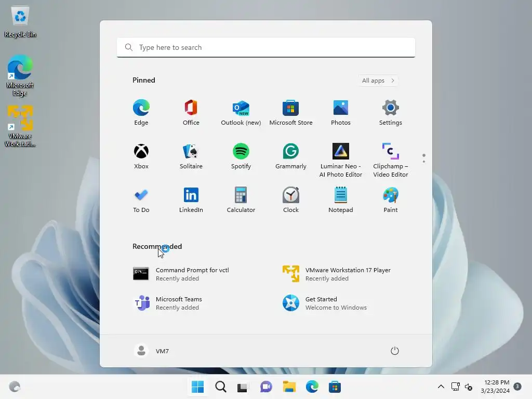This screenshot has width=532, height=399.
Task: Click the muted volume icon in tray
Action: coord(469,387)
